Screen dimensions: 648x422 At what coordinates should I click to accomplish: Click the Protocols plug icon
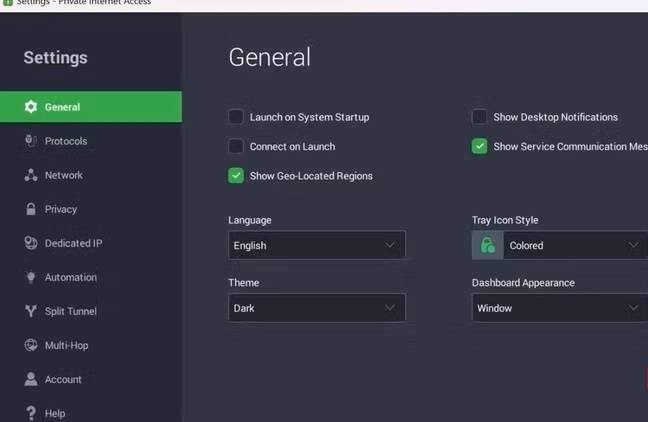tap(31, 141)
